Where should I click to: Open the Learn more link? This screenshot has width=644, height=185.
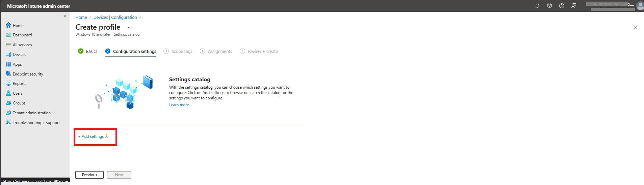click(179, 105)
